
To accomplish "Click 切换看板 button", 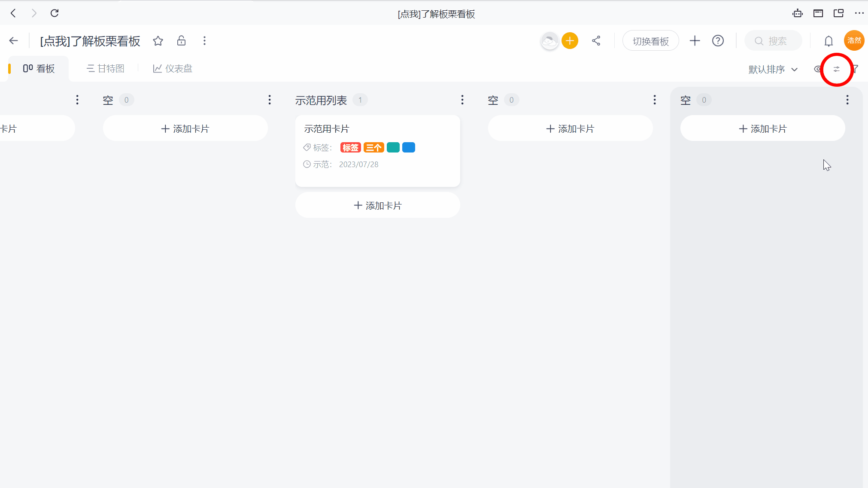I will (650, 41).
